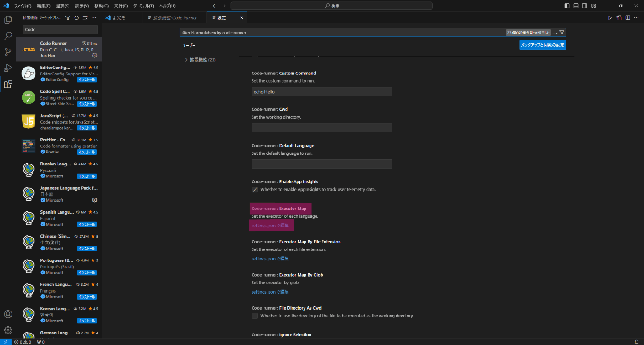
Task: Edit Executor Map in settings.json
Action: 270,226
